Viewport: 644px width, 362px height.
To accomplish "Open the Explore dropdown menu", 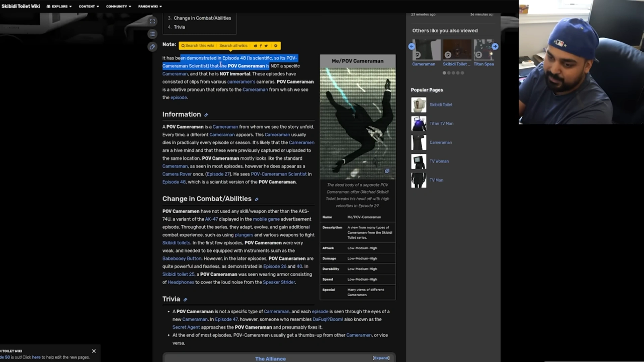I will point(59,6).
